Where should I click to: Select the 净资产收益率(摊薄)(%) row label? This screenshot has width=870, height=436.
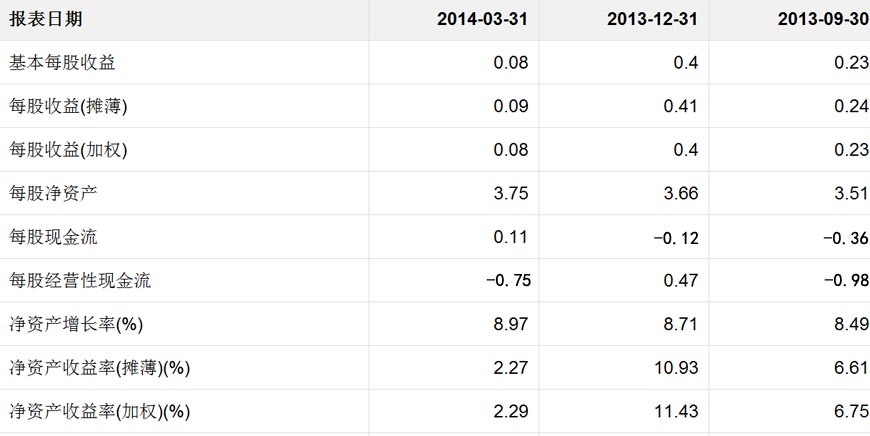[x=99, y=368]
